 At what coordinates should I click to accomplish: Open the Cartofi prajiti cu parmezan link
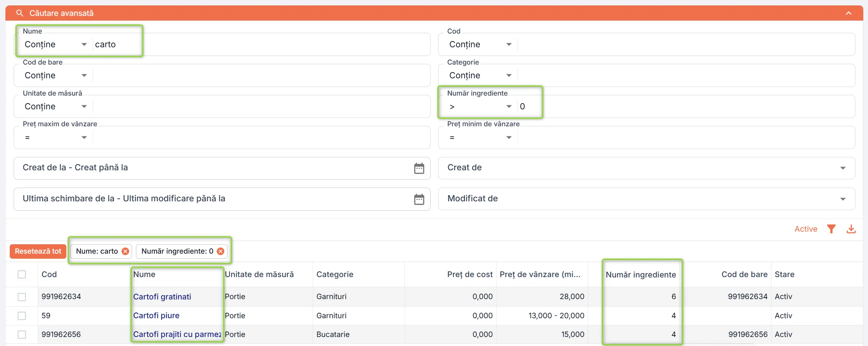click(x=177, y=334)
